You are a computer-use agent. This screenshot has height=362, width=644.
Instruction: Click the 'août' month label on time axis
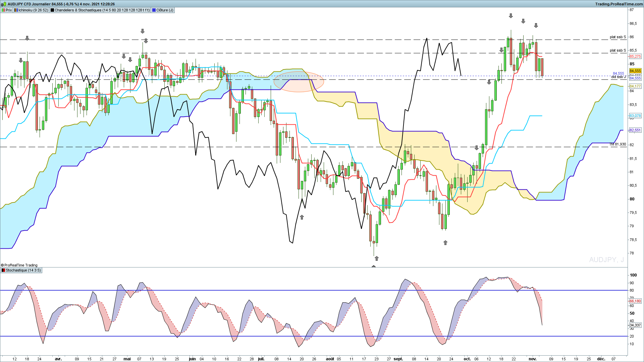(330, 359)
